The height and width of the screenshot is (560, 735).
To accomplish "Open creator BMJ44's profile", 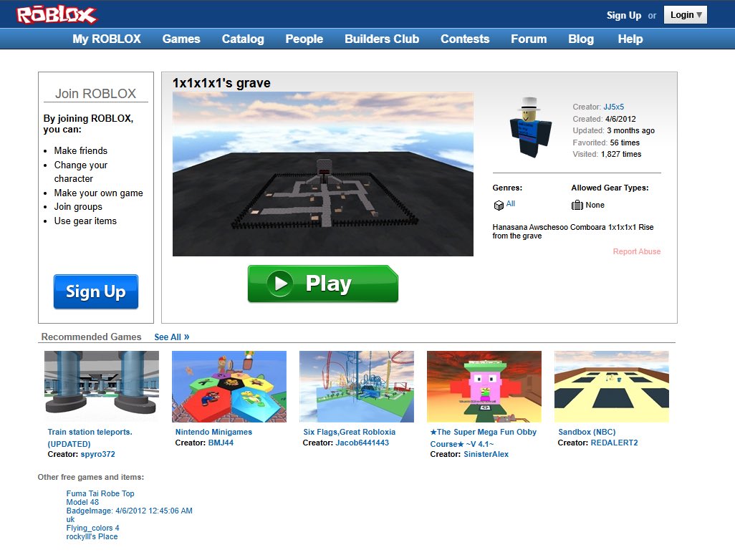I will (x=221, y=443).
